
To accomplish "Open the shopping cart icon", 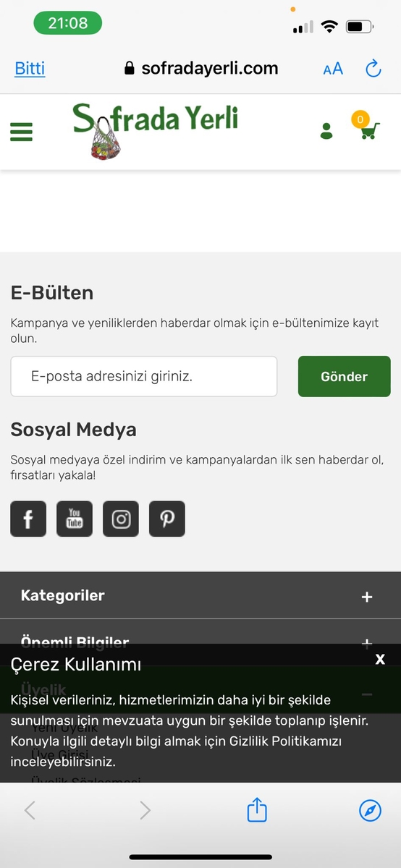I will pyautogui.click(x=366, y=127).
